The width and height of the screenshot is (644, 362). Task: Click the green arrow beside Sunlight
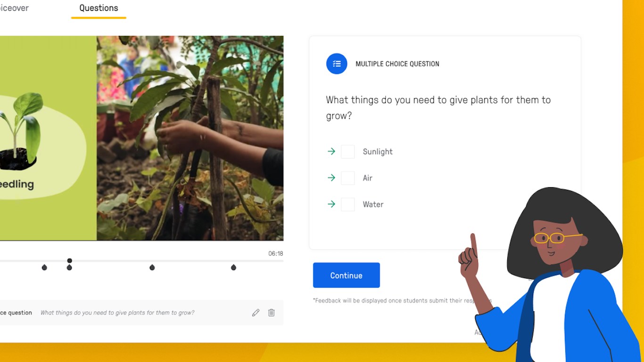point(331,151)
